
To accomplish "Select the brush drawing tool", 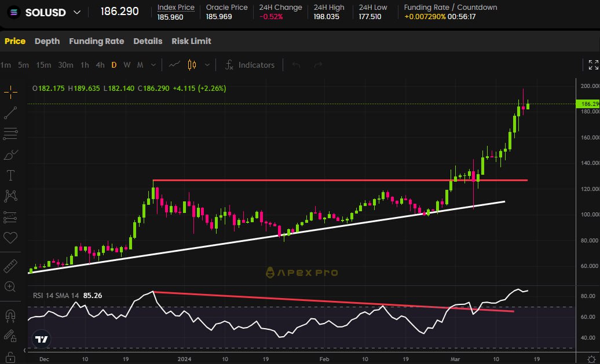I will coord(10,155).
